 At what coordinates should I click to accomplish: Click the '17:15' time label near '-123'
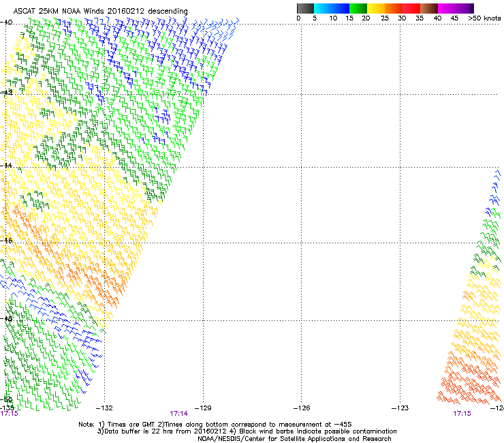click(462, 414)
